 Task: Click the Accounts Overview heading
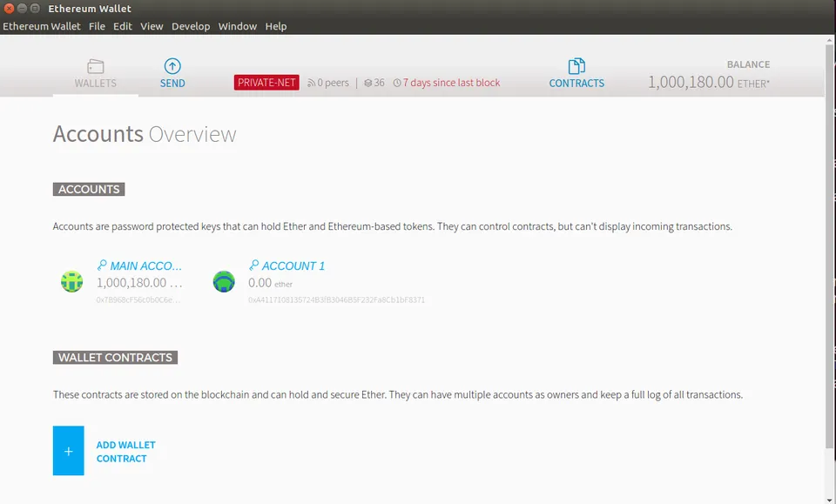(145, 134)
